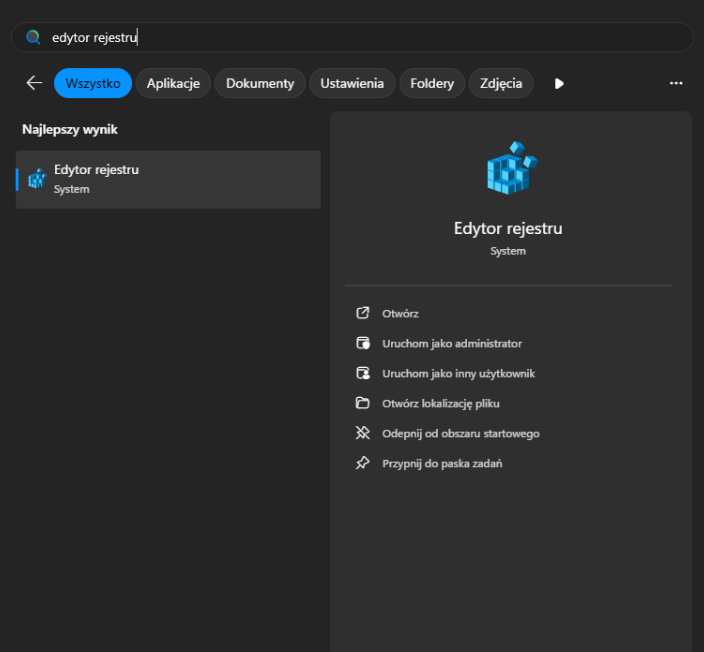
Task: Expand more filter categories with arrow
Action: (x=559, y=84)
